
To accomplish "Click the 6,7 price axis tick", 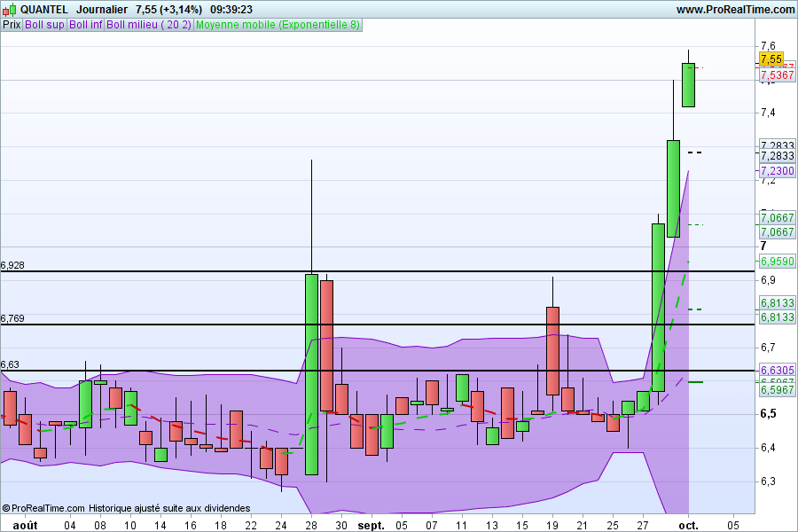I will coord(768,348).
